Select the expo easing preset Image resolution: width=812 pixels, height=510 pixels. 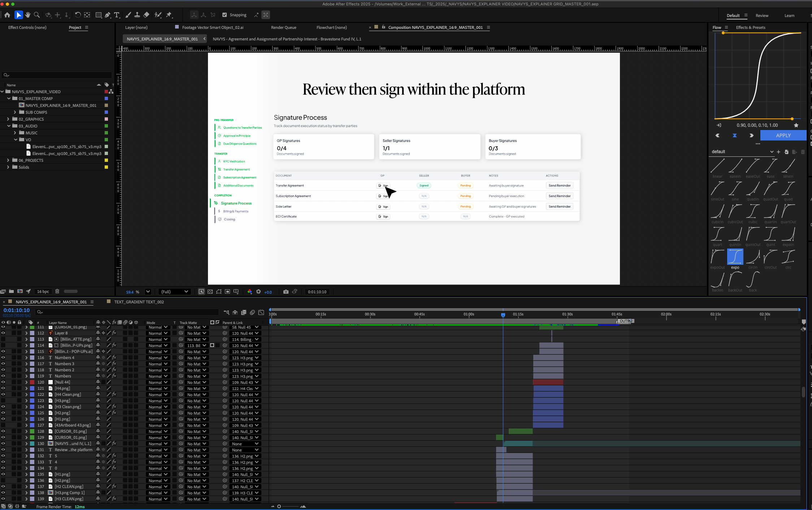click(x=735, y=257)
